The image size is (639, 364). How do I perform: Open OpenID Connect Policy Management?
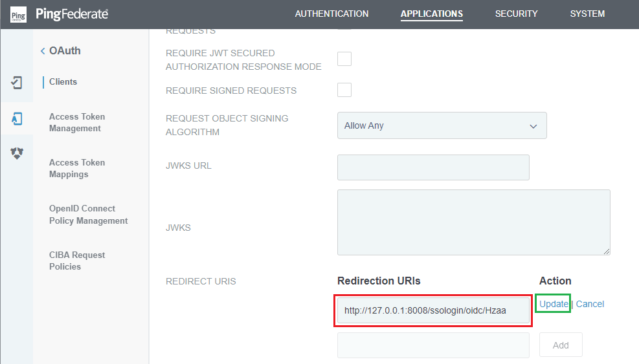tap(89, 215)
